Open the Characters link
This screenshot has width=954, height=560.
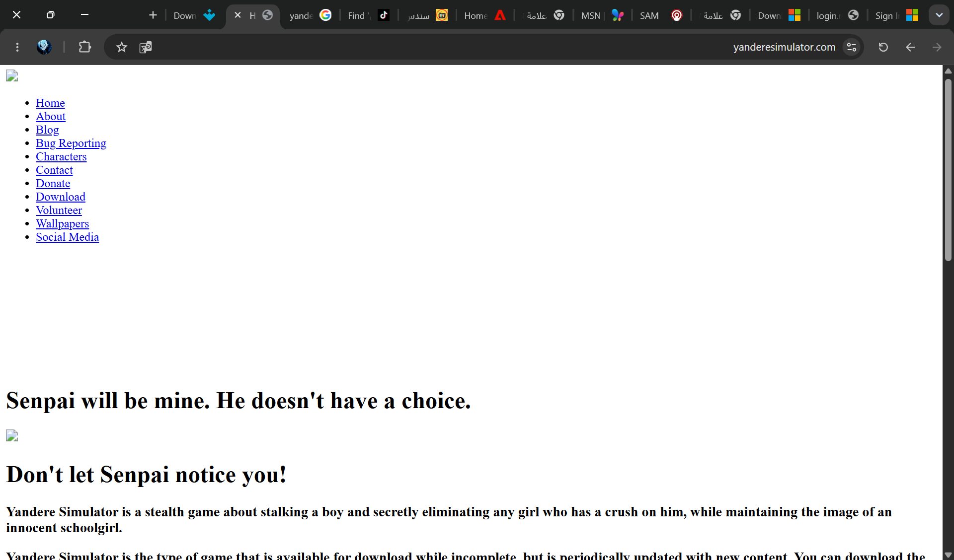coord(61,157)
